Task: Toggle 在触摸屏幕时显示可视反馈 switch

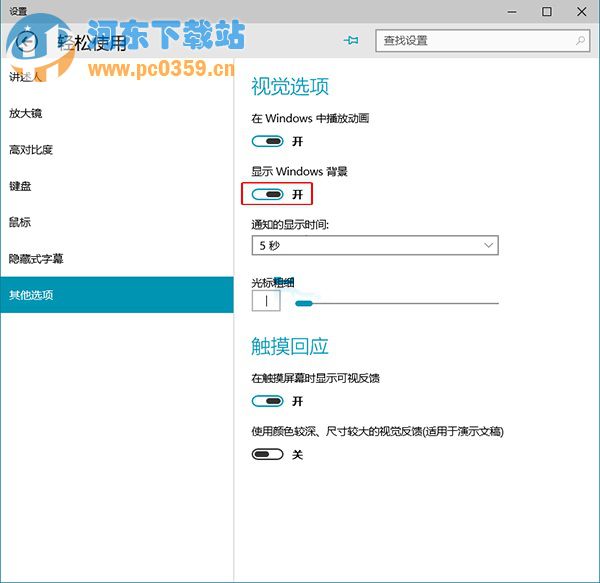Action: click(267, 401)
